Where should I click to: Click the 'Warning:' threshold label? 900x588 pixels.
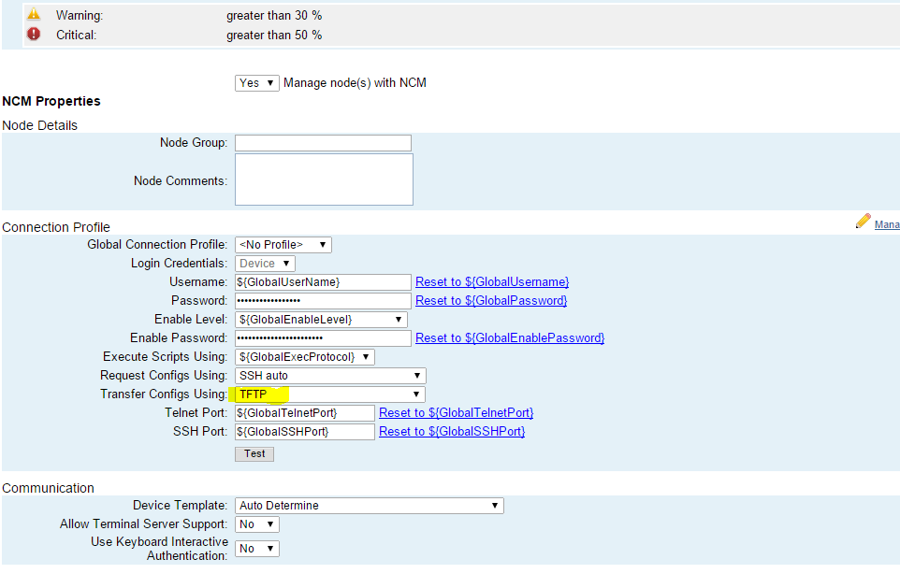click(x=80, y=16)
